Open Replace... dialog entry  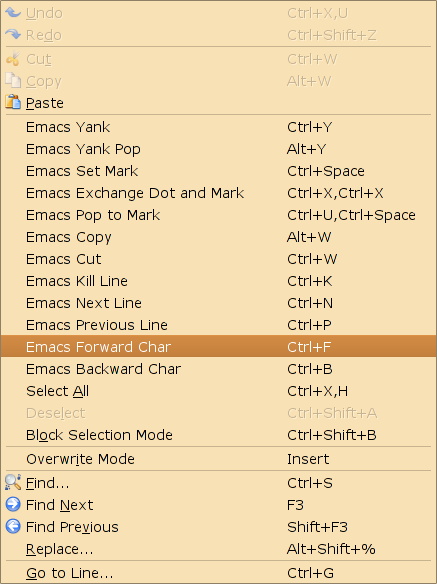(x=219, y=549)
